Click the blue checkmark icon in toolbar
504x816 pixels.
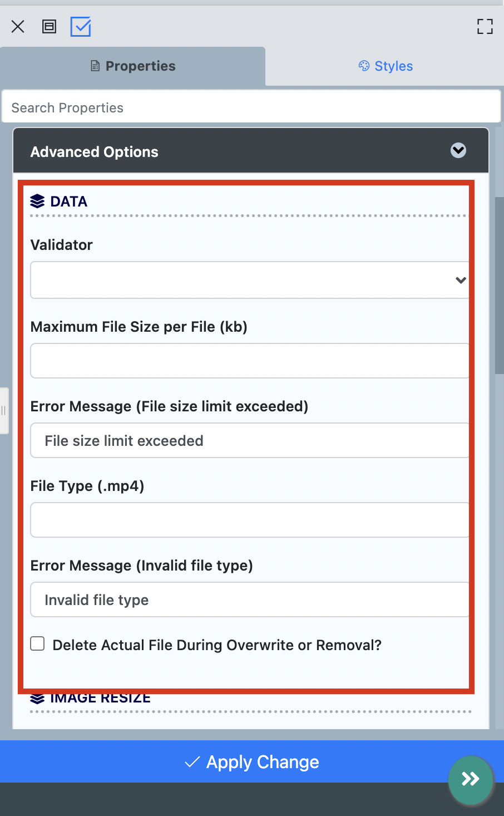81,27
